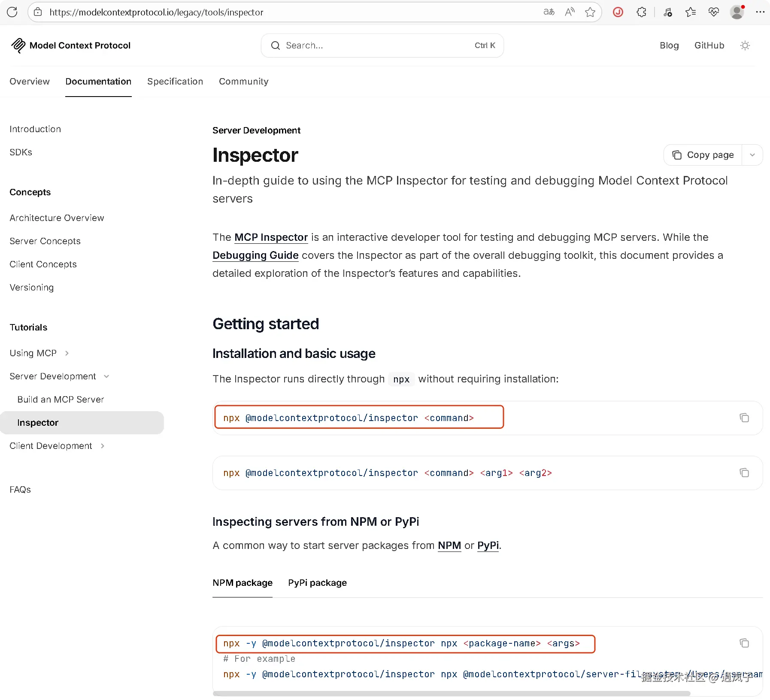
Task: Open the Specification tab
Action: click(175, 82)
